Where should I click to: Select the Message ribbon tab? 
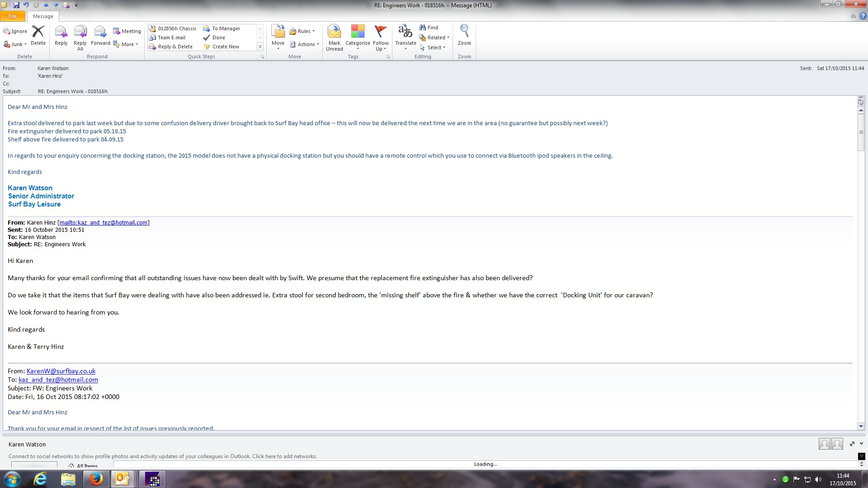(x=43, y=16)
